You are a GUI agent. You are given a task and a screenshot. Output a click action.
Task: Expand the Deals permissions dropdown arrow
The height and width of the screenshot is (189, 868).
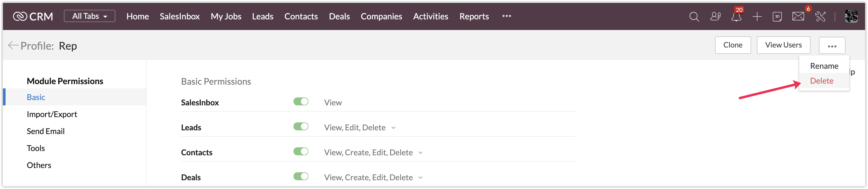(420, 178)
